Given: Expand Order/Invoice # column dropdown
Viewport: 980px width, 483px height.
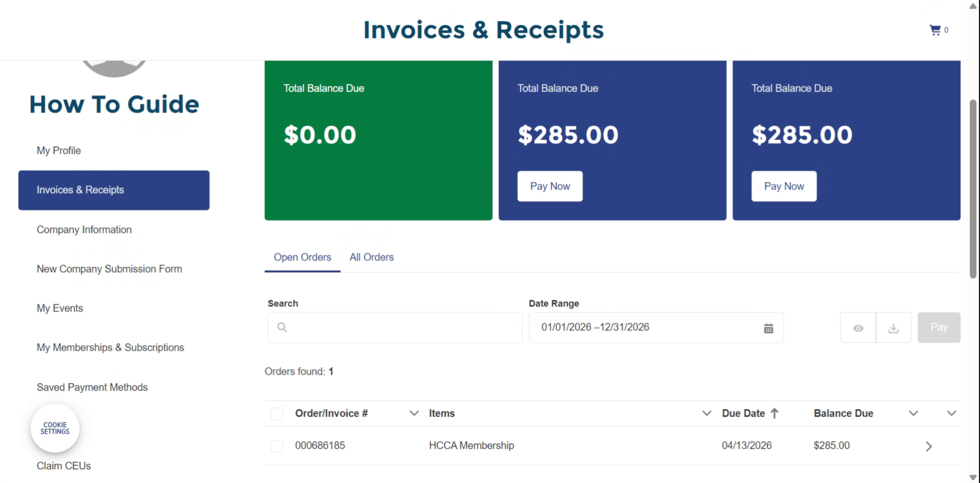Looking at the screenshot, I should tap(414, 413).
